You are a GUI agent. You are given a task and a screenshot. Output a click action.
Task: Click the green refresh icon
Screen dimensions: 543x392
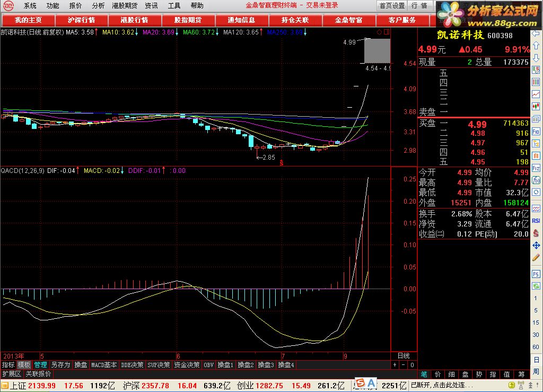[536, 286]
